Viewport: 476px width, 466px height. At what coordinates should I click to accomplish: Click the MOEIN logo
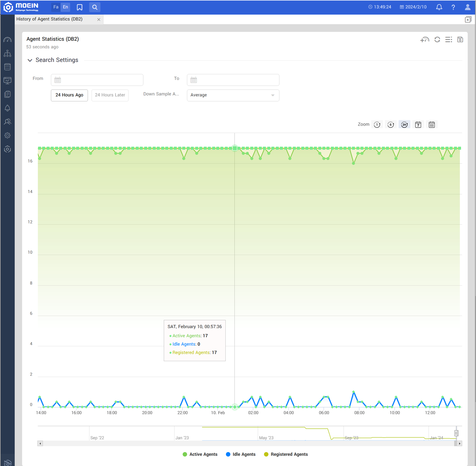[21, 7]
